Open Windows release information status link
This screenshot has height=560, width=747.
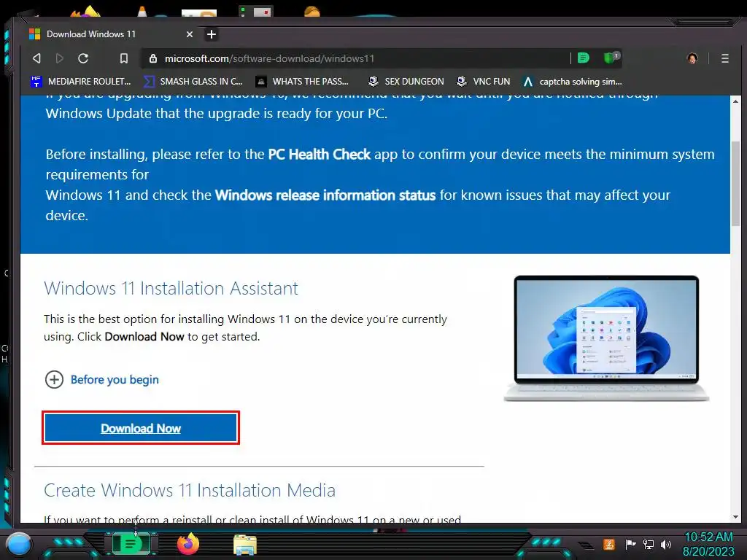325,195
